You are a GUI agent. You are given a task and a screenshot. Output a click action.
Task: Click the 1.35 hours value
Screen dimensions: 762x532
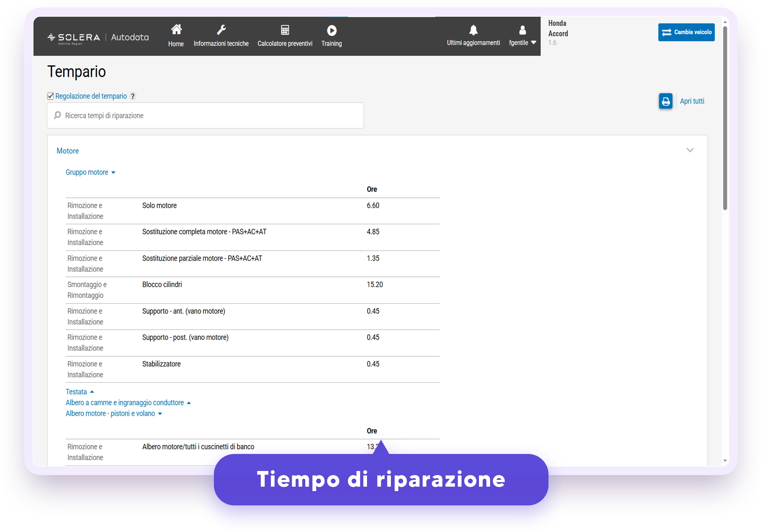pyautogui.click(x=373, y=258)
